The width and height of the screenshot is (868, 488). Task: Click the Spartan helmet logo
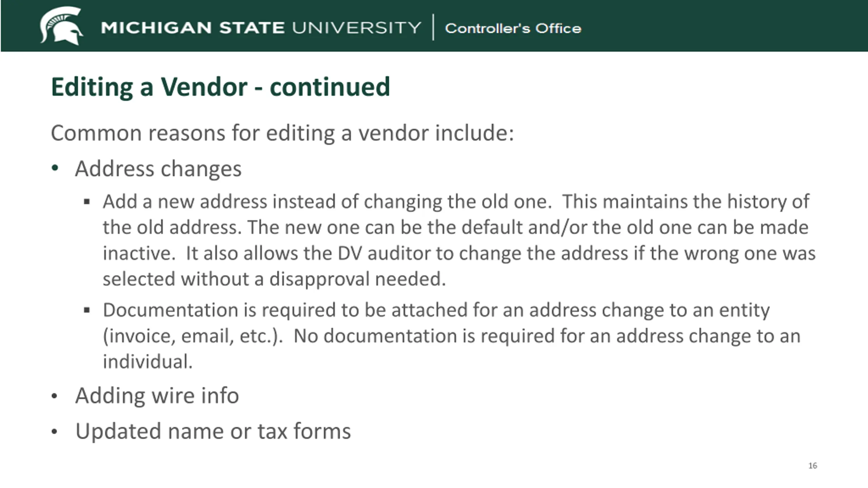coord(61,26)
